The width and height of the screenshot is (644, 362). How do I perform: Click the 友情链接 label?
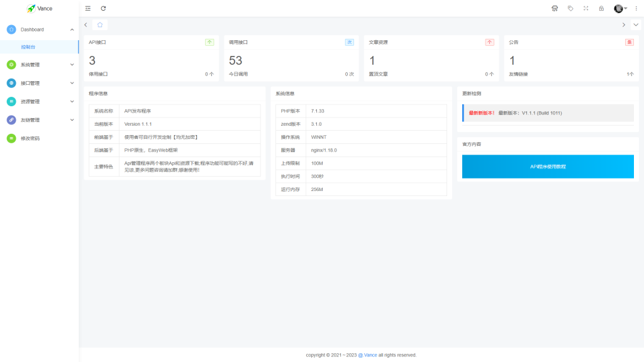518,74
